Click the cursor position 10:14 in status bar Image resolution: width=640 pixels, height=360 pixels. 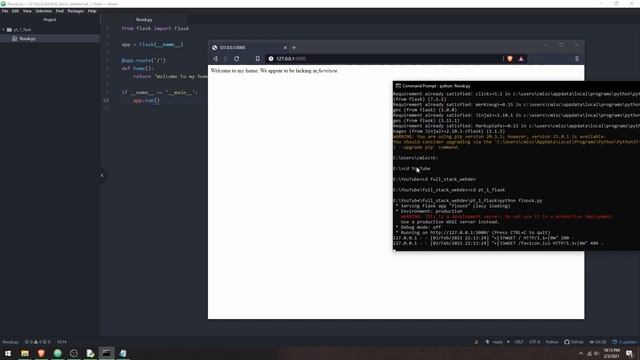point(62,342)
